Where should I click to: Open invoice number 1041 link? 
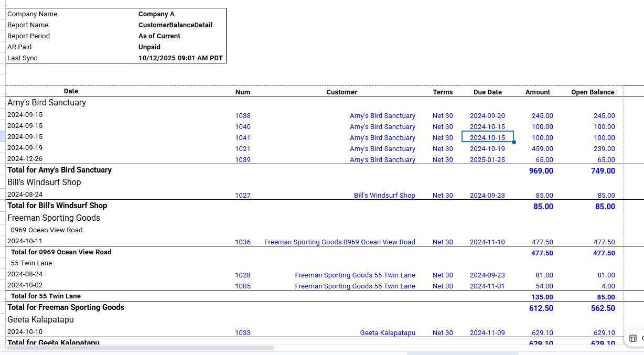pyautogui.click(x=243, y=138)
